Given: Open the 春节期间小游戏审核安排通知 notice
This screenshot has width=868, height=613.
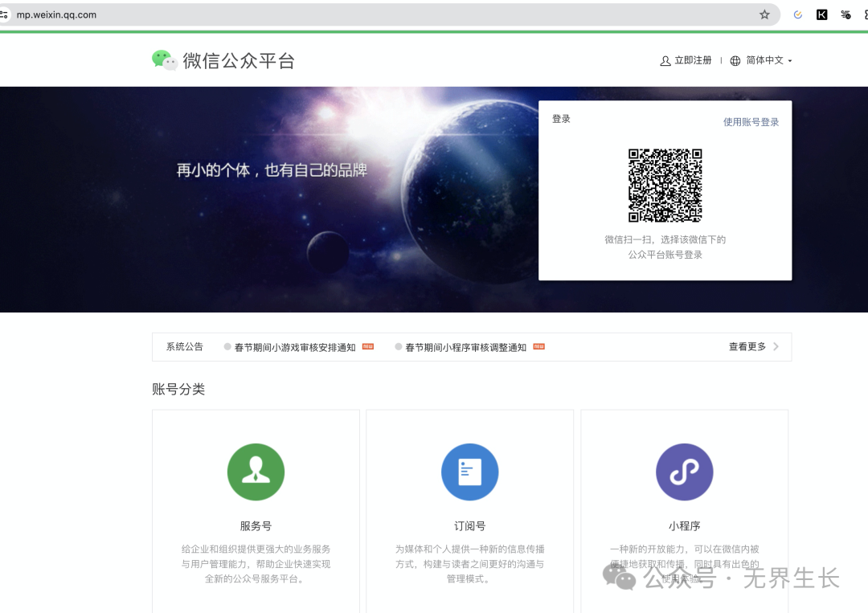Looking at the screenshot, I should pyautogui.click(x=295, y=347).
